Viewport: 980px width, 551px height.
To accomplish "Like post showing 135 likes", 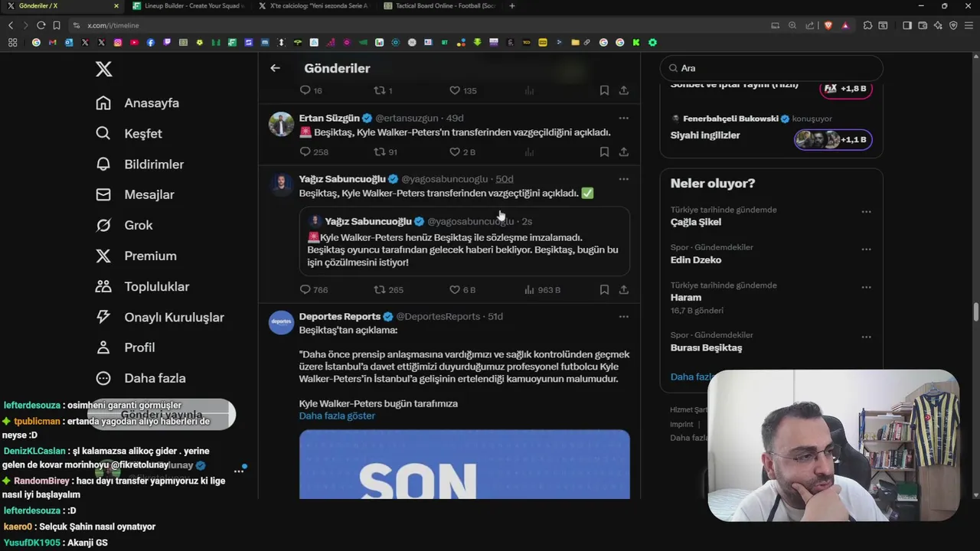I will pyautogui.click(x=463, y=90).
